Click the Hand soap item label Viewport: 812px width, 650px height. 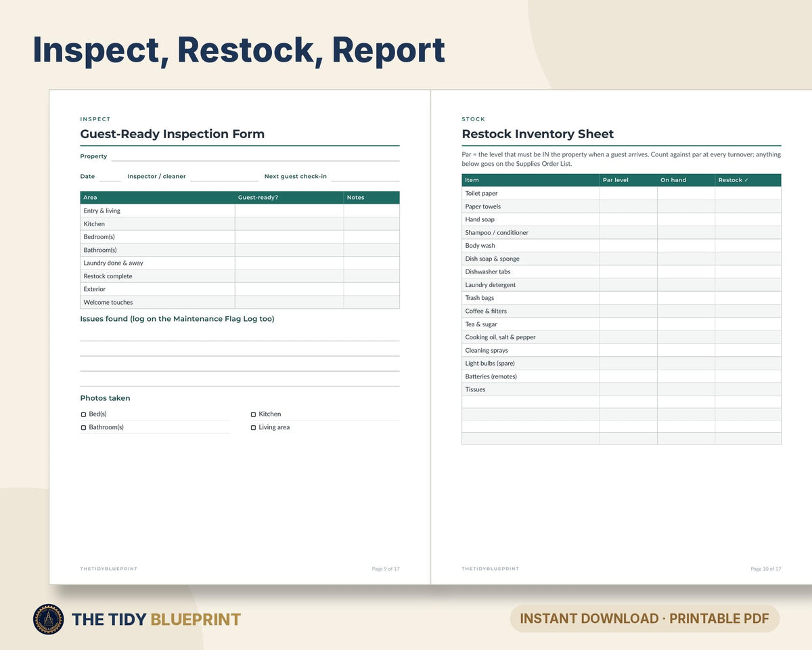click(480, 219)
